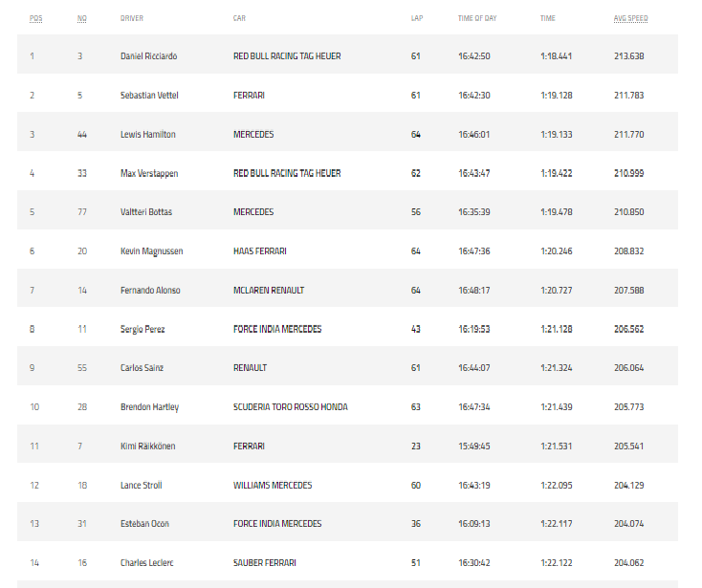Select Lewis Hamilton's name
Viewport: 702px width, 588px height.
tap(147, 134)
